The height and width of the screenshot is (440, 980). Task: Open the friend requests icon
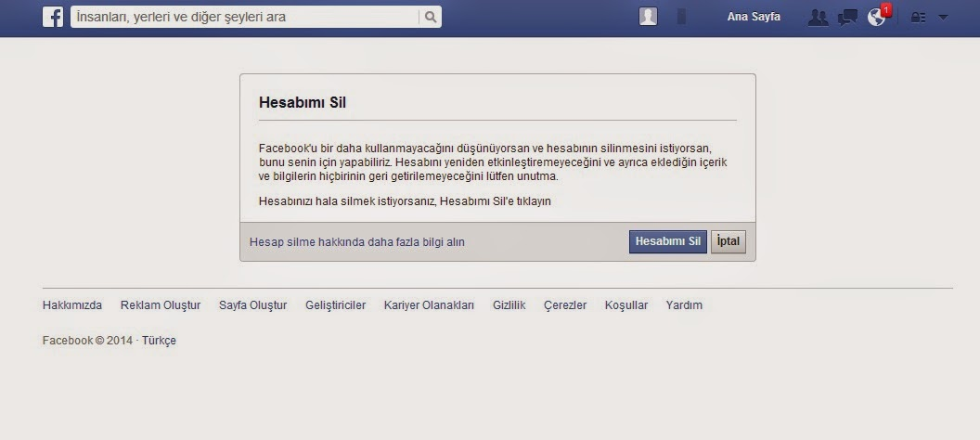(818, 18)
